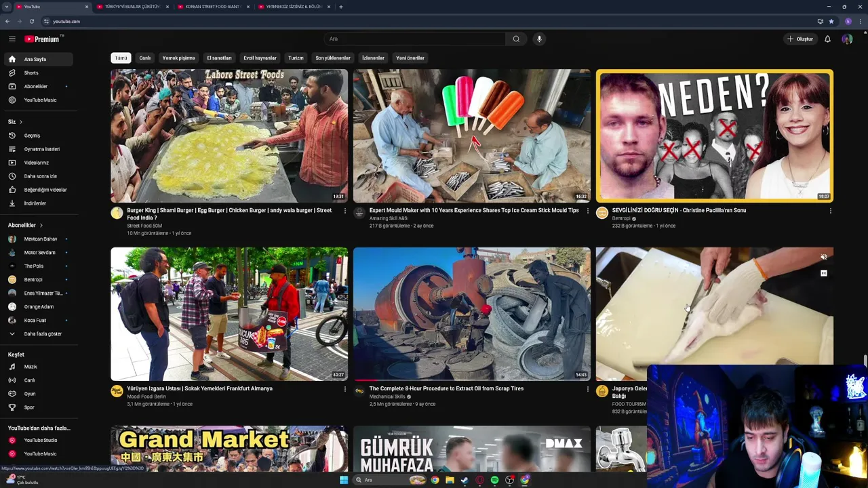Open Beğendiğim videolar list
Viewport: 868px width, 488px height.
pos(37,190)
